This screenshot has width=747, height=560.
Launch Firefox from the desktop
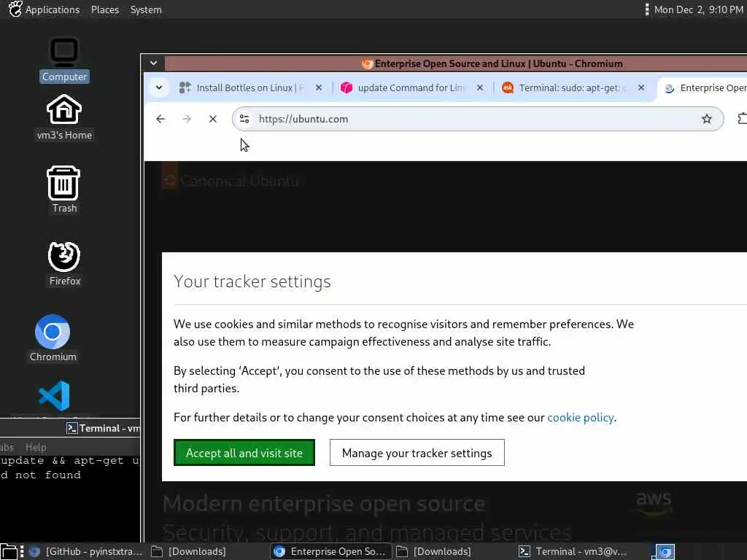[x=64, y=263]
